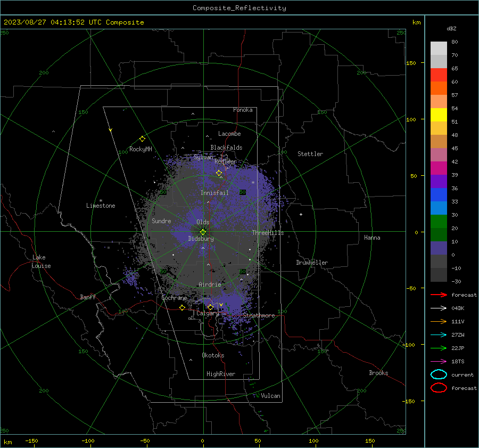Select the orange 60-57 dBZ swatch

(439, 88)
